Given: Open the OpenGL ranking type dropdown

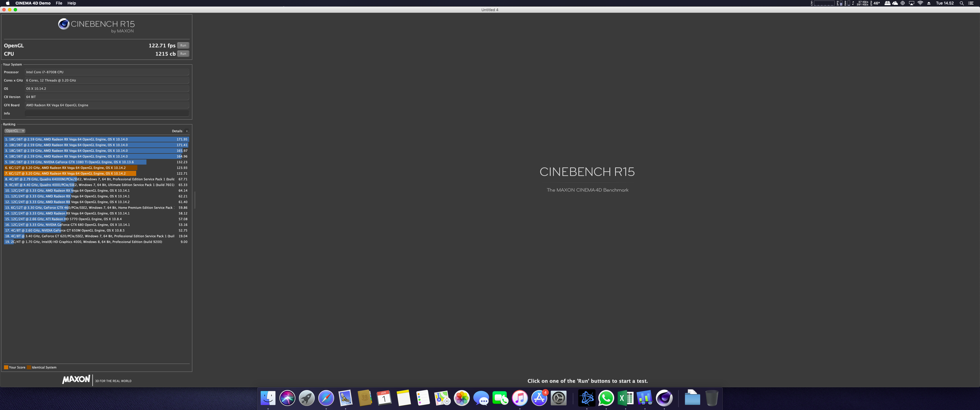Looking at the screenshot, I should [x=15, y=131].
